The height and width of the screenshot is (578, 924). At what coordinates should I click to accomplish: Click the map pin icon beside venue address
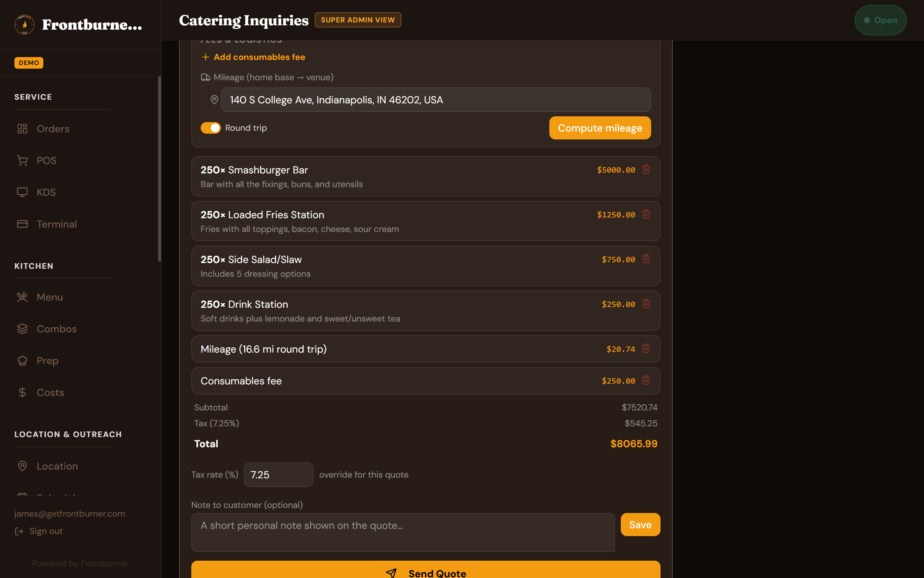click(214, 100)
